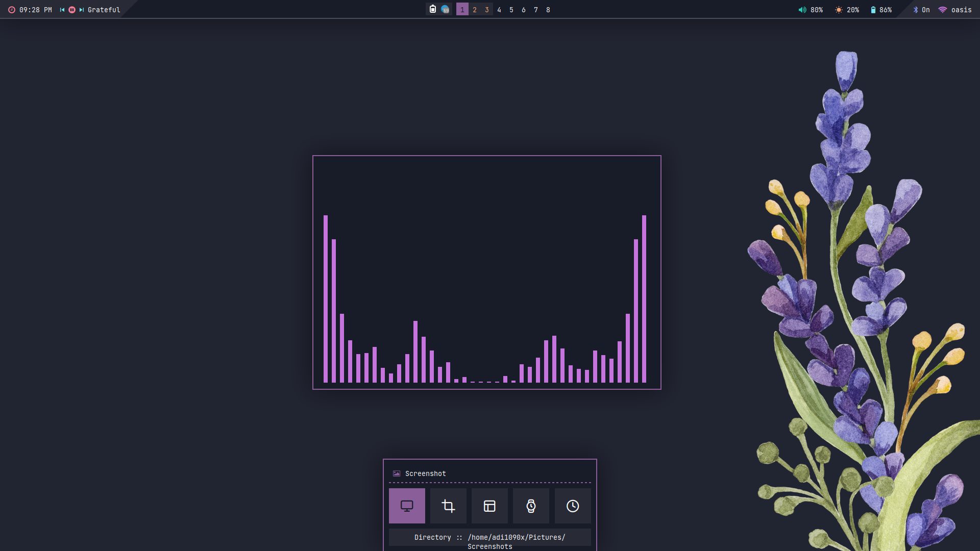Open the oasis wifi network module
Screen dimensions: 980x551
tap(955, 10)
